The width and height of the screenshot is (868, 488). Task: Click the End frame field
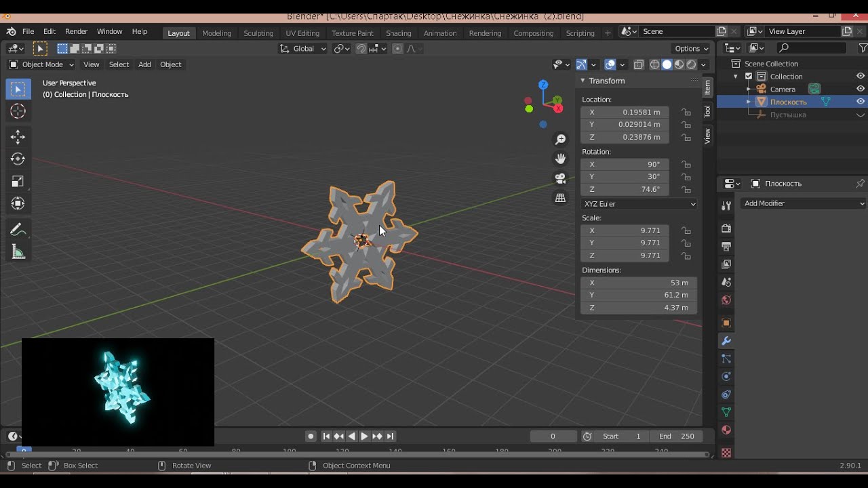tap(677, 436)
